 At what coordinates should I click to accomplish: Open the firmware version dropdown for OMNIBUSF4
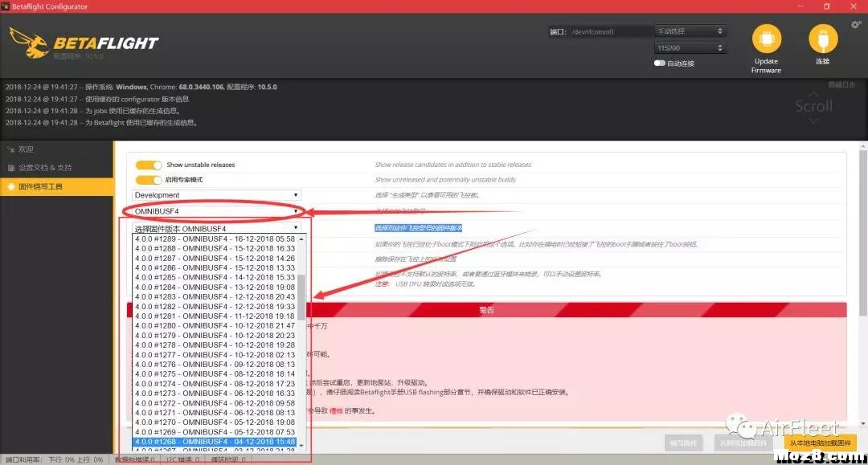216,228
